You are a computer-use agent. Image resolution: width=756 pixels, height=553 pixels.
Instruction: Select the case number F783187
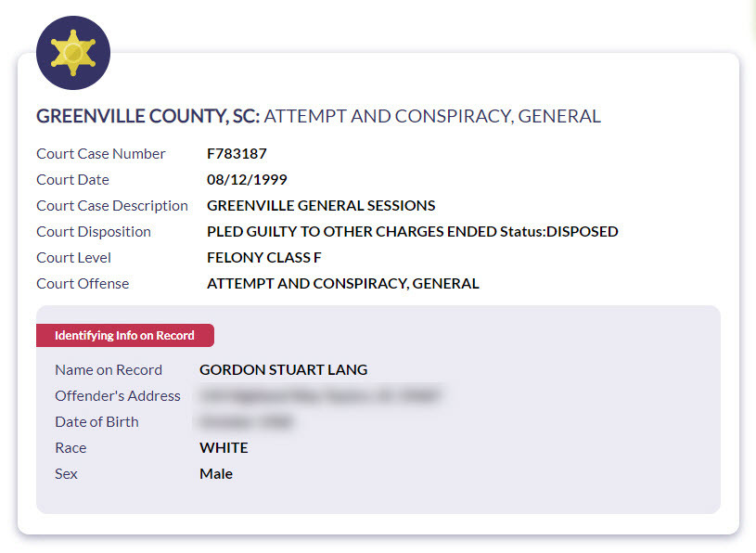[x=237, y=154]
